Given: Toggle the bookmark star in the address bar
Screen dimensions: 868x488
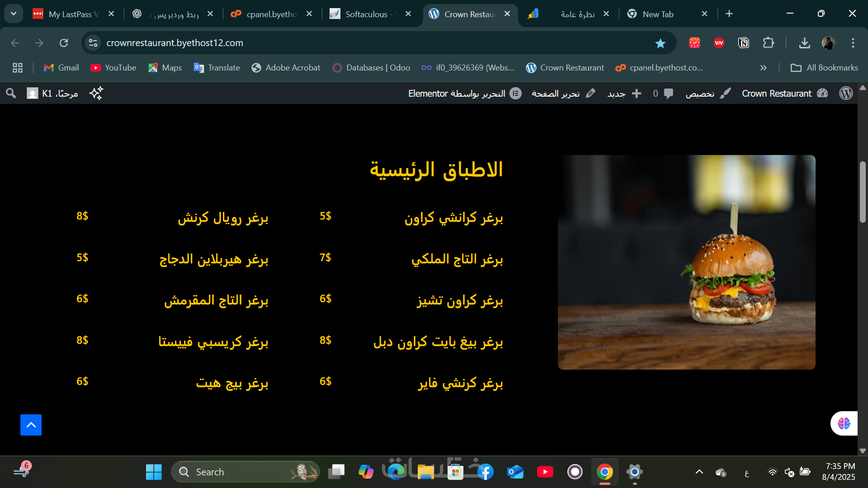Looking at the screenshot, I should pos(660,43).
